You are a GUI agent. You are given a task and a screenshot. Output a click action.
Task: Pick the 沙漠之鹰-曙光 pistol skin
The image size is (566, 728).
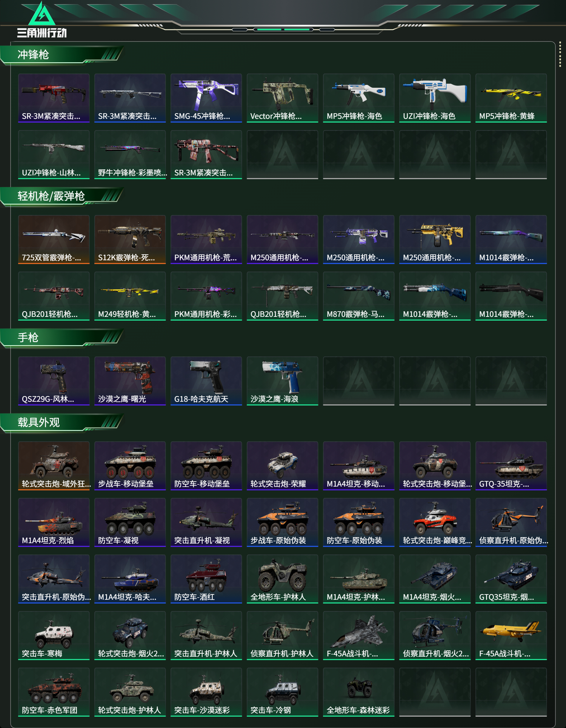coord(130,381)
